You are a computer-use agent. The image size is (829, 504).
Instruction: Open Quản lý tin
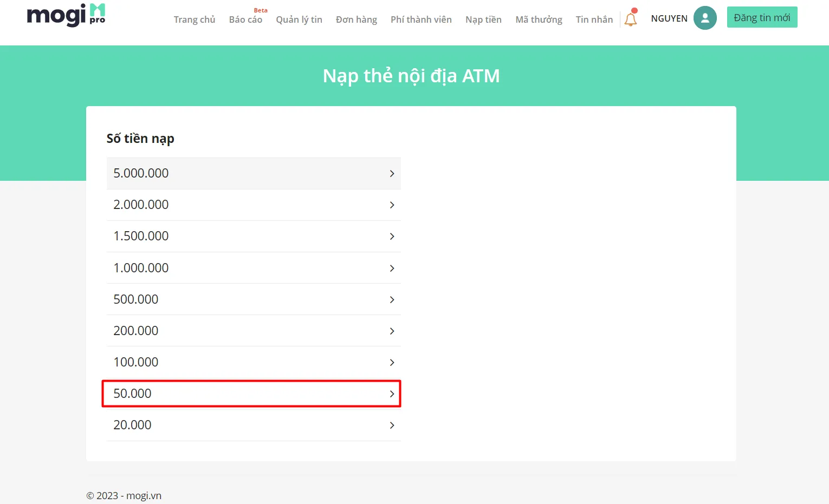point(299,19)
